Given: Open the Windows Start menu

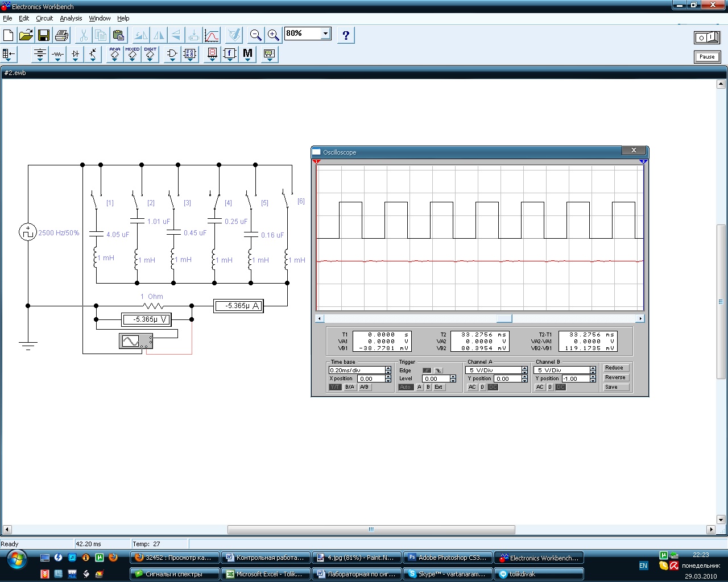Looking at the screenshot, I should [16, 560].
